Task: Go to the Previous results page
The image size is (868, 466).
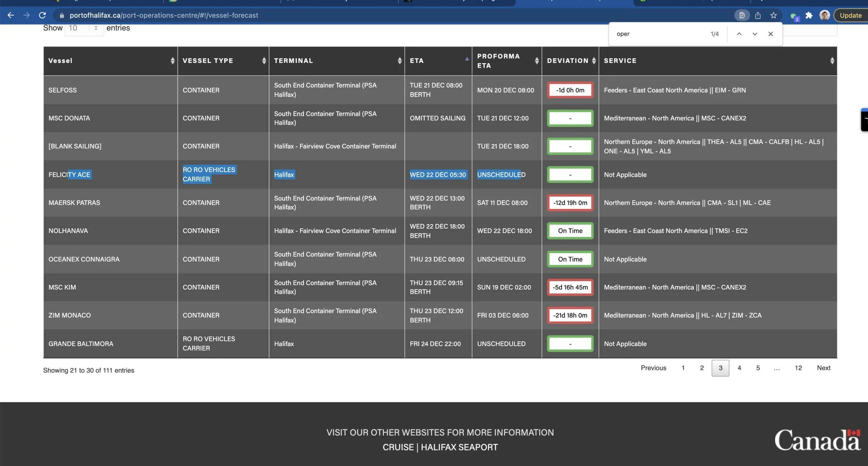Action: [x=653, y=368]
